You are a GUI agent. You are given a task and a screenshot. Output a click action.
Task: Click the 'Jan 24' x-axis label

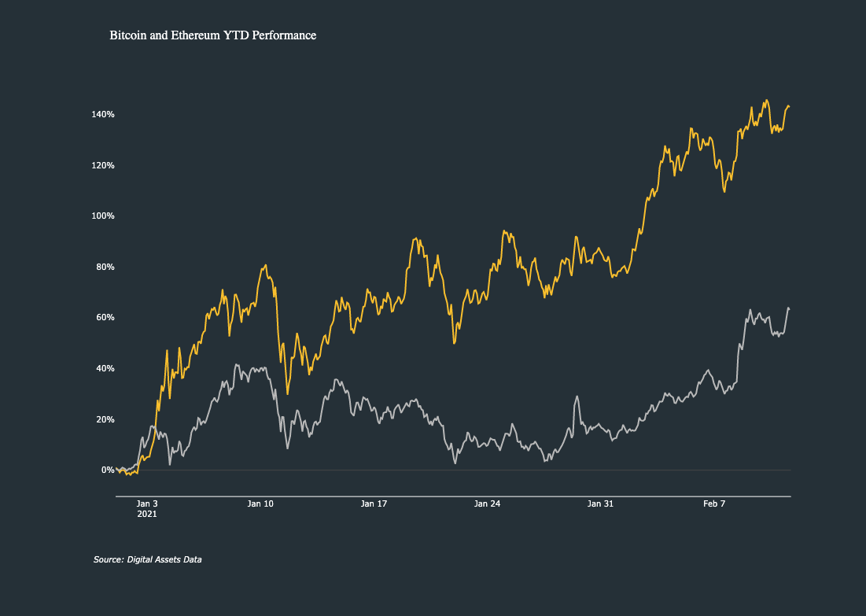click(x=487, y=503)
